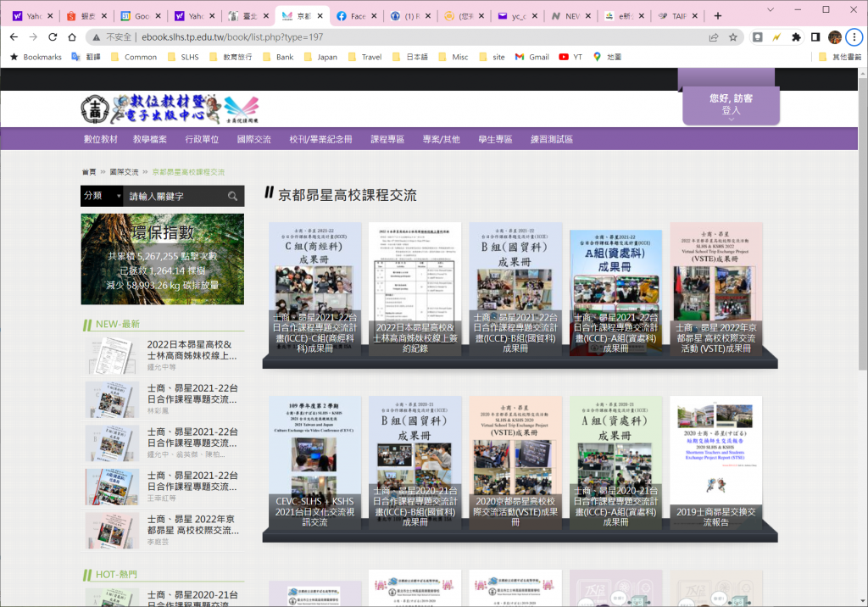Open the CEVC-SLHS + KSHS 2021 book cover
The width and height of the screenshot is (868, 607).
coord(315,462)
